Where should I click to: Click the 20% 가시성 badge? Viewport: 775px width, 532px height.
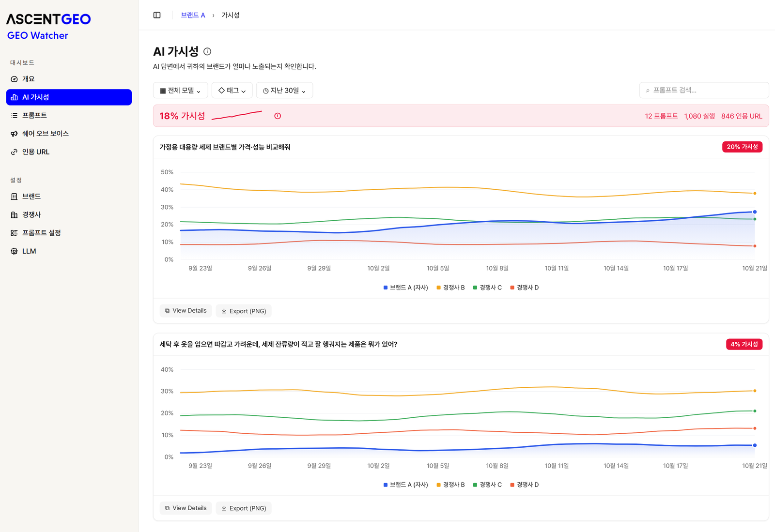click(742, 147)
